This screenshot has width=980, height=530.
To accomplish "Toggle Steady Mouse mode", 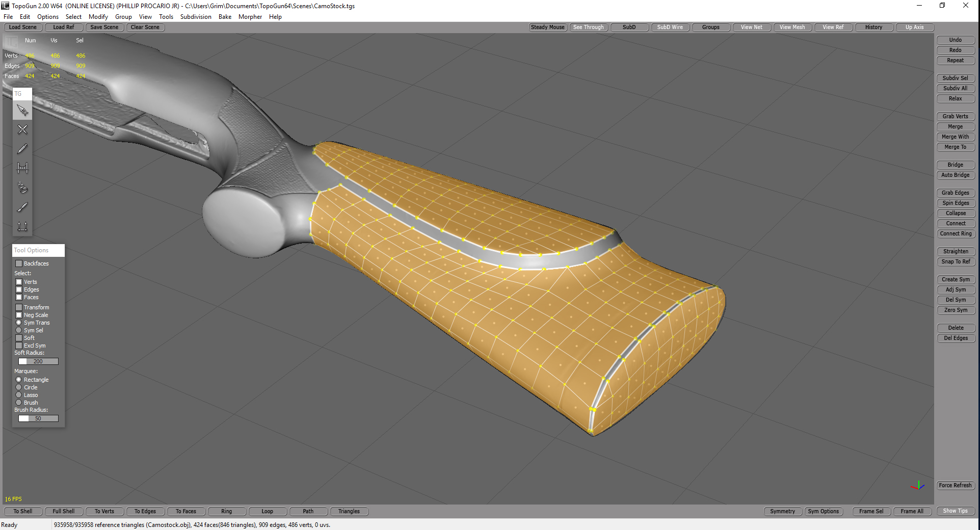I will tap(548, 27).
